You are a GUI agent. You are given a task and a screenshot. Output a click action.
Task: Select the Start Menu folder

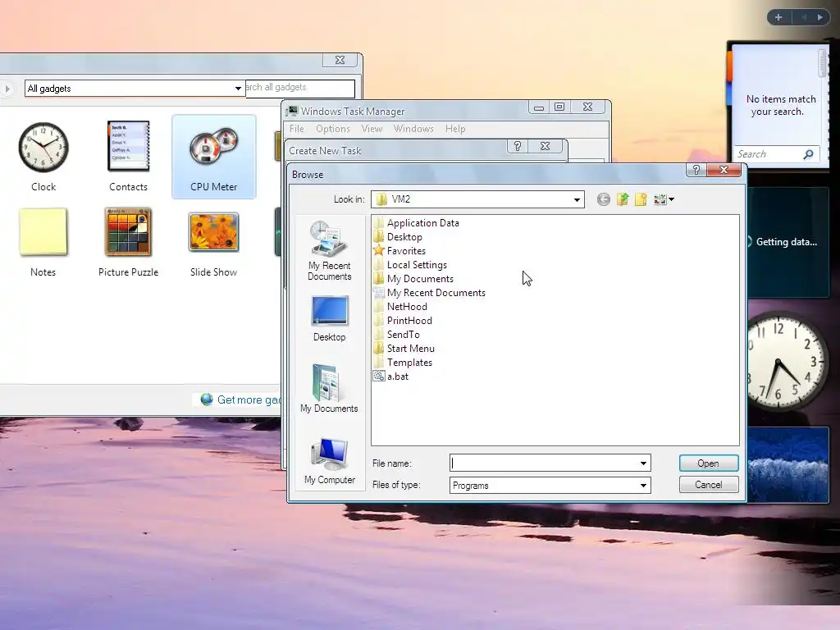[404, 348]
